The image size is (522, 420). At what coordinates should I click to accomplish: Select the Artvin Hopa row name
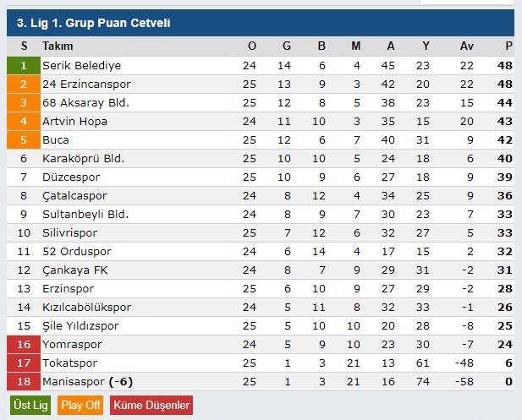[x=74, y=122]
